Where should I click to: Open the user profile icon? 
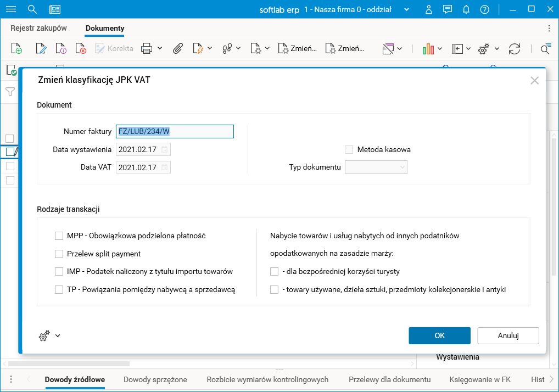pos(428,10)
